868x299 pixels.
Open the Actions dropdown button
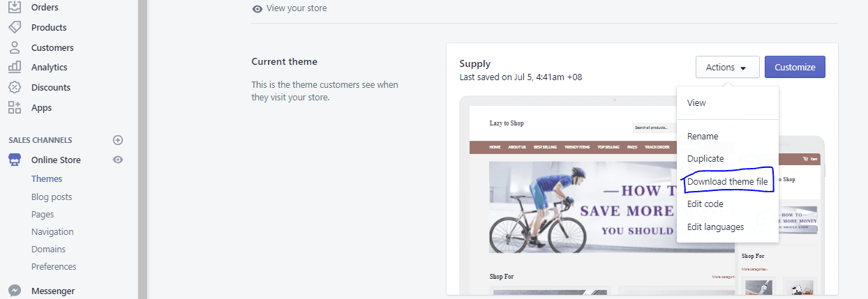[727, 67]
